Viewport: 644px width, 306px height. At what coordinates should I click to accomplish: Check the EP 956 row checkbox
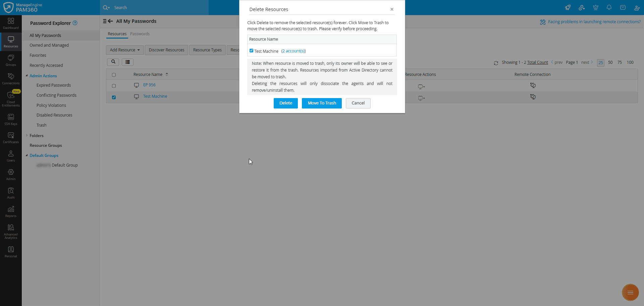(x=114, y=86)
